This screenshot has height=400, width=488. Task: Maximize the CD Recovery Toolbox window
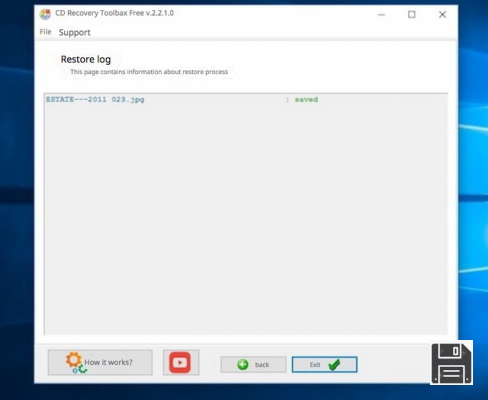(x=412, y=15)
